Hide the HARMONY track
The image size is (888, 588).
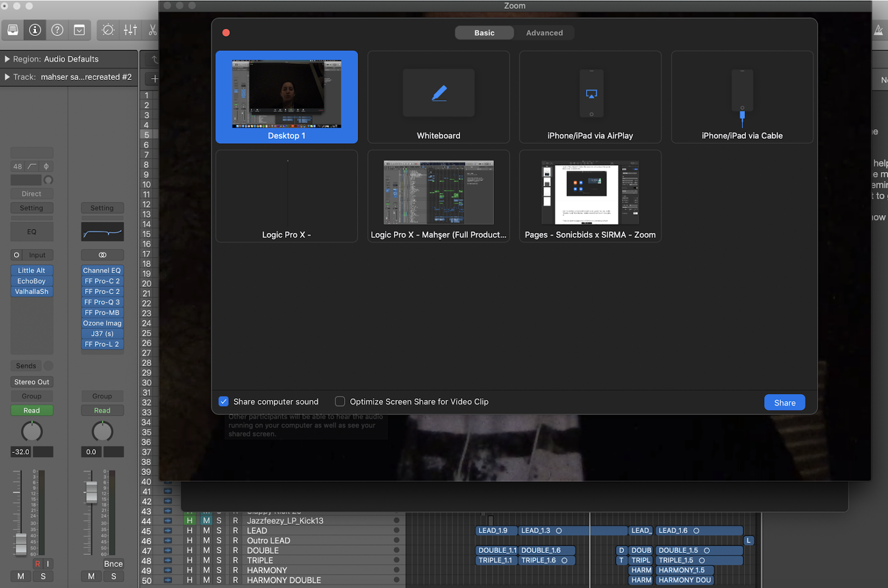coord(190,570)
